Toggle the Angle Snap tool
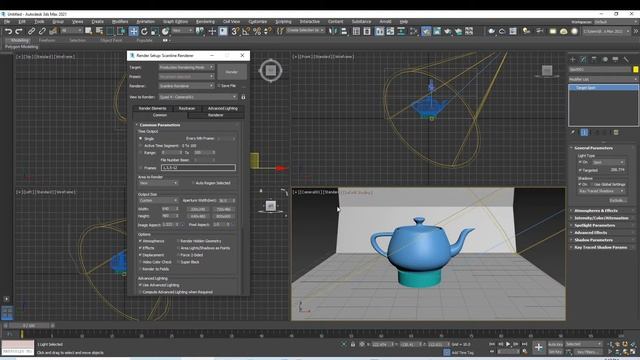 click(246, 31)
